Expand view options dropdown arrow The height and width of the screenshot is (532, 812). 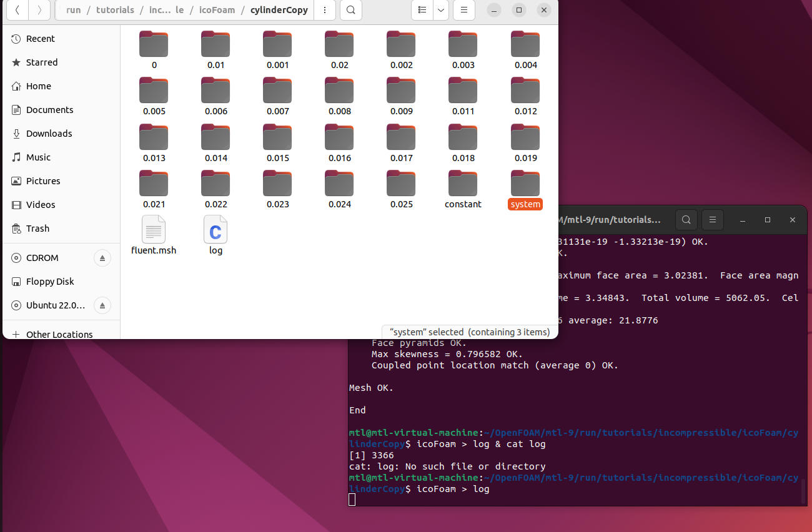(x=441, y=10)
